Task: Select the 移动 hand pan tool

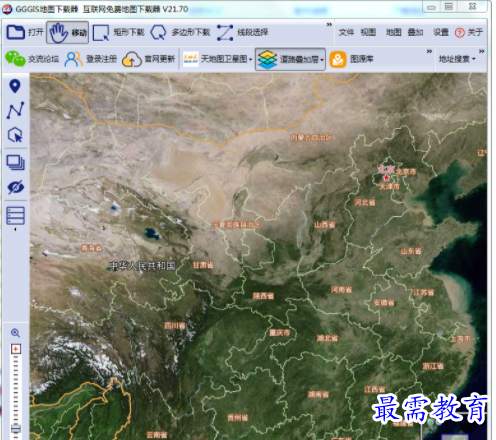Action: (x=67, y=32)
